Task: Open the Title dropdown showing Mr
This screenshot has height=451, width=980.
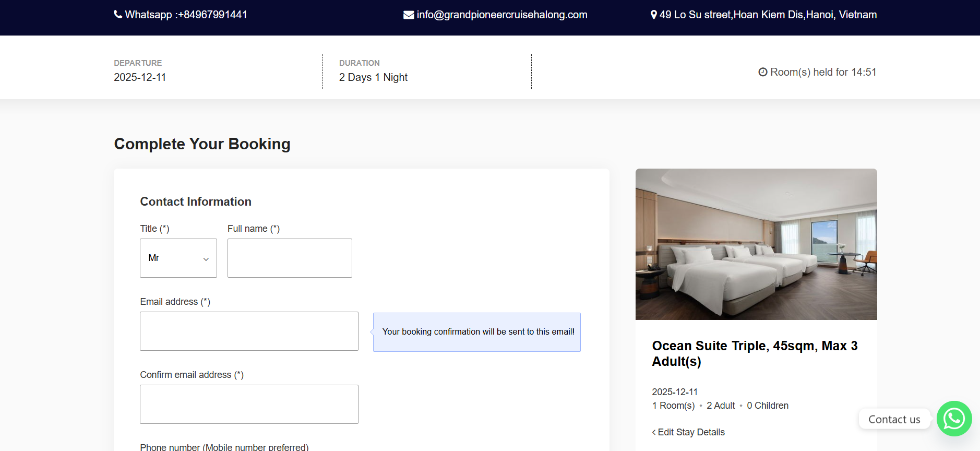Action: click(178, 258)
